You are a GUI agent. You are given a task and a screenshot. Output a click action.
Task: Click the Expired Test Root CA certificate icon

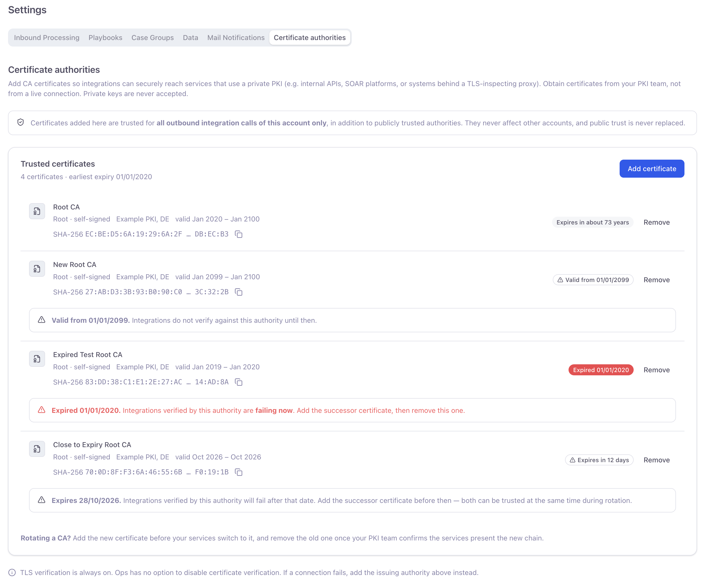[x=37, y=359]
